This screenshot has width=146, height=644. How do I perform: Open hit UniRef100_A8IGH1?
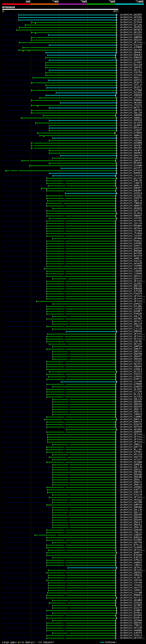click(x=131, y=17)
